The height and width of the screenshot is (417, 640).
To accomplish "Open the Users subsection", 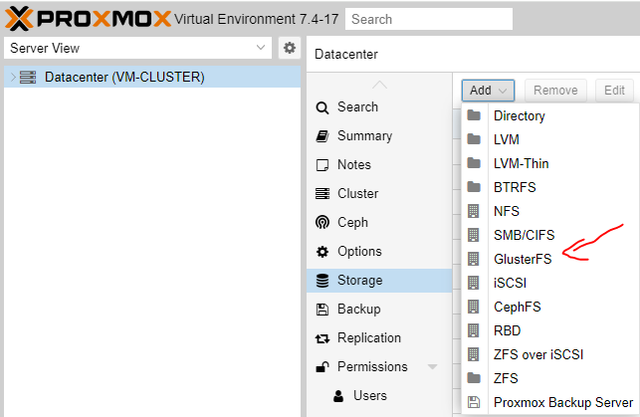I will click(x=379, y=396).
